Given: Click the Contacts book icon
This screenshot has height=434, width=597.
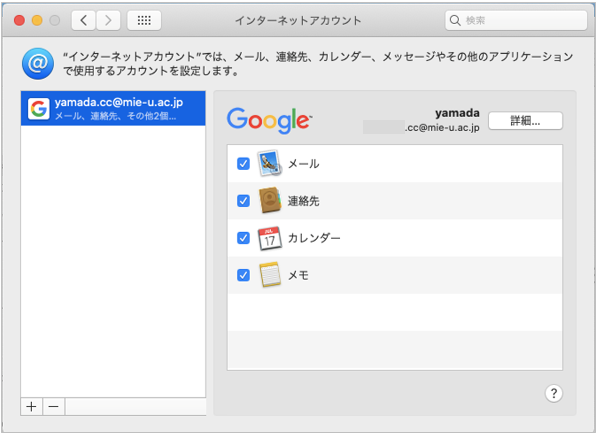Looking at the screenshot, I should tap(270, 200).
